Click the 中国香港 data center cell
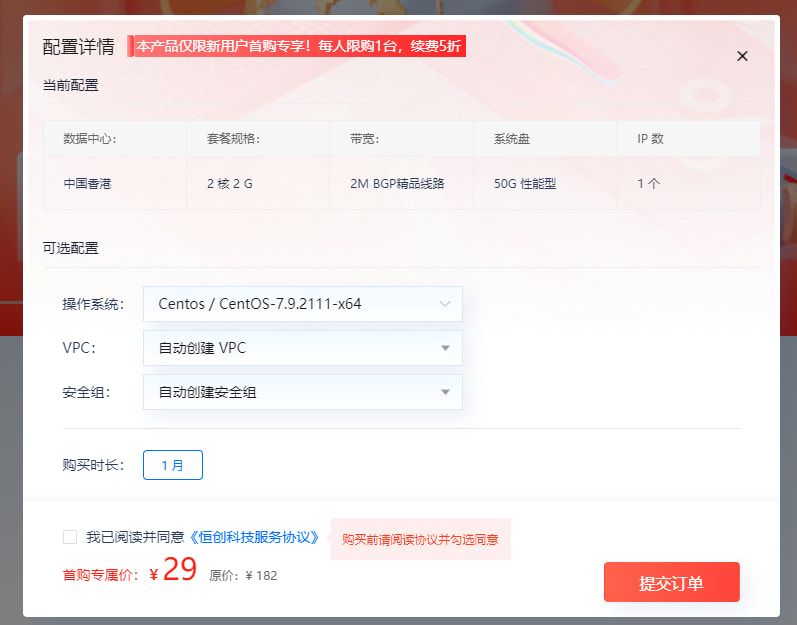Image resolution: width=797 pixels, height=625 pixels. [115, 183]
